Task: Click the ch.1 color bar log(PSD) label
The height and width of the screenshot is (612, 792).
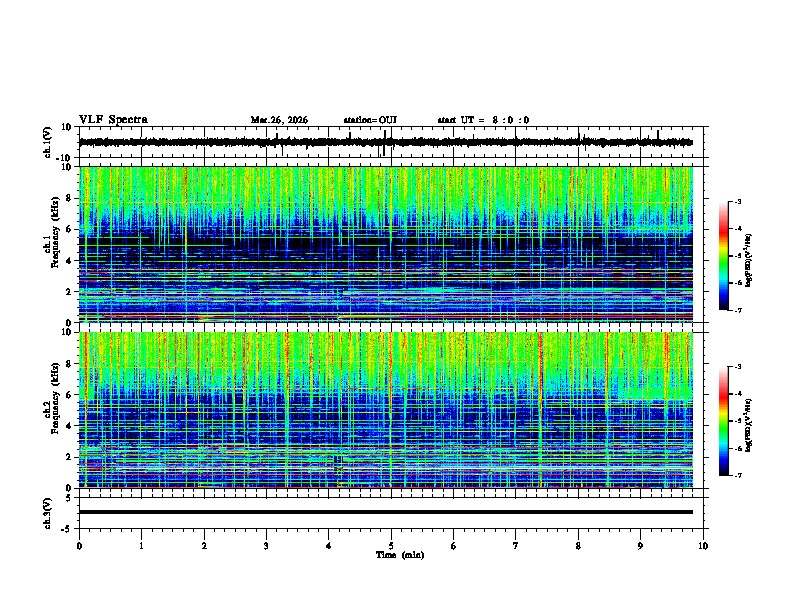Action: pyautogui.click(x=748, y=261)
